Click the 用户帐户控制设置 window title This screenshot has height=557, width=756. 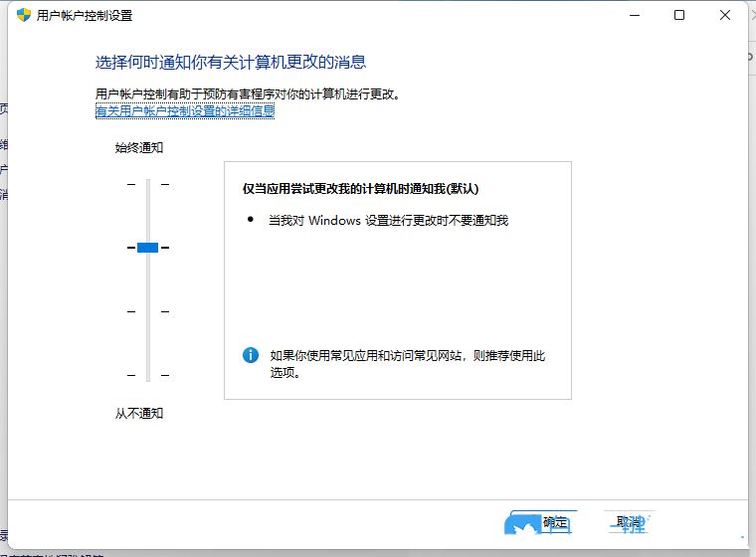point(85,16)
